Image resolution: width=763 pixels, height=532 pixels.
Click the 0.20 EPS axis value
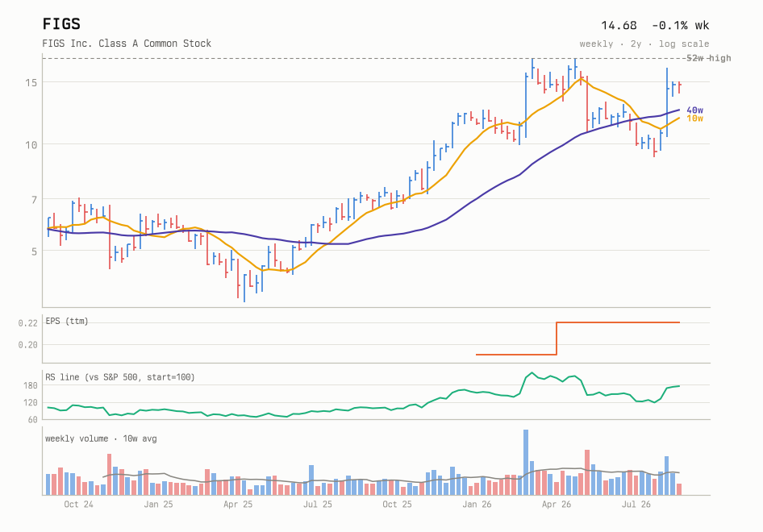27,345
